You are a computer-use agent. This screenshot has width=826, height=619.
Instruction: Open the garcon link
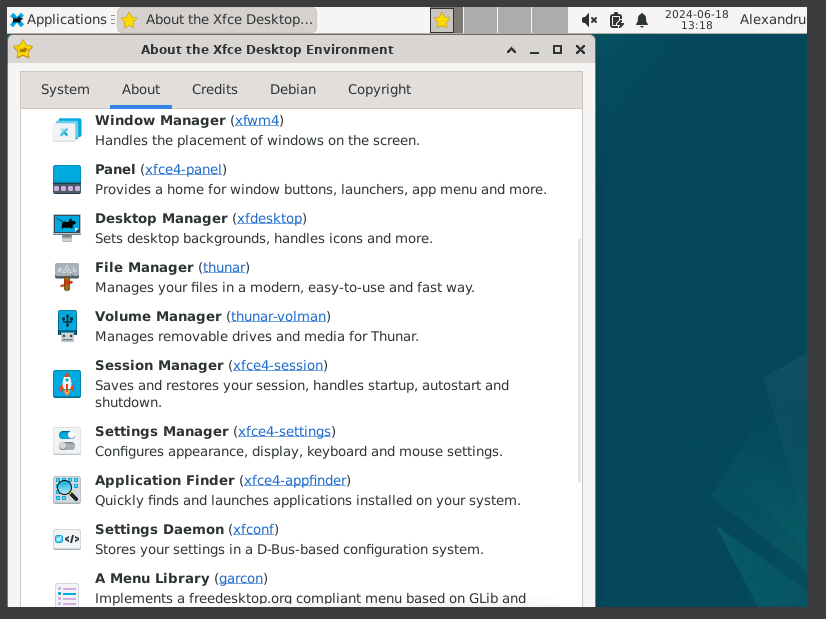[x=240, y=577]
